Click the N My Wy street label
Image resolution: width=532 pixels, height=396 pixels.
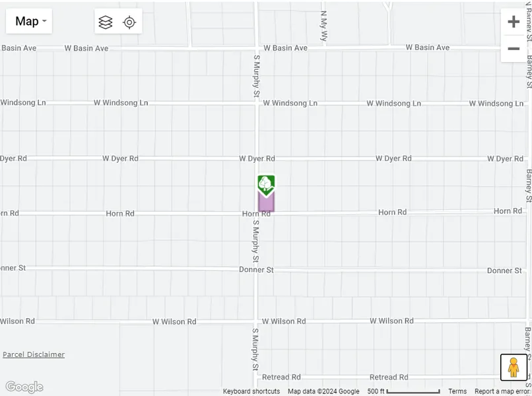324,26
